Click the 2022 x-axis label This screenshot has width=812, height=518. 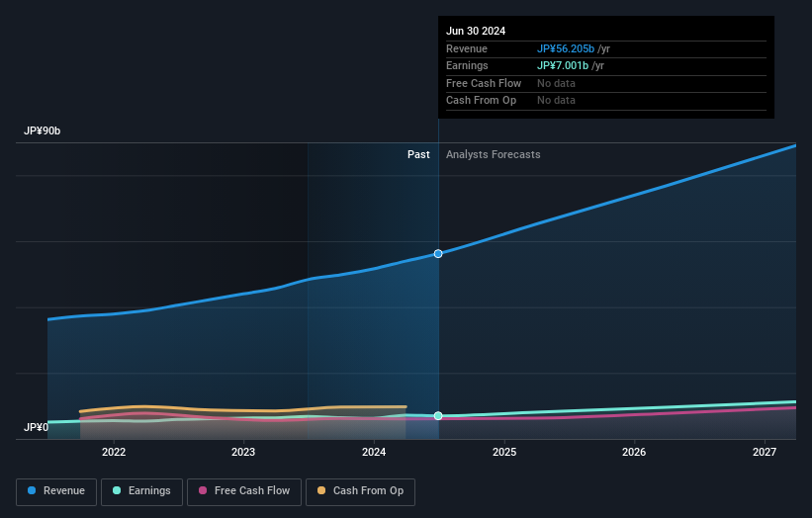(114, 453)
